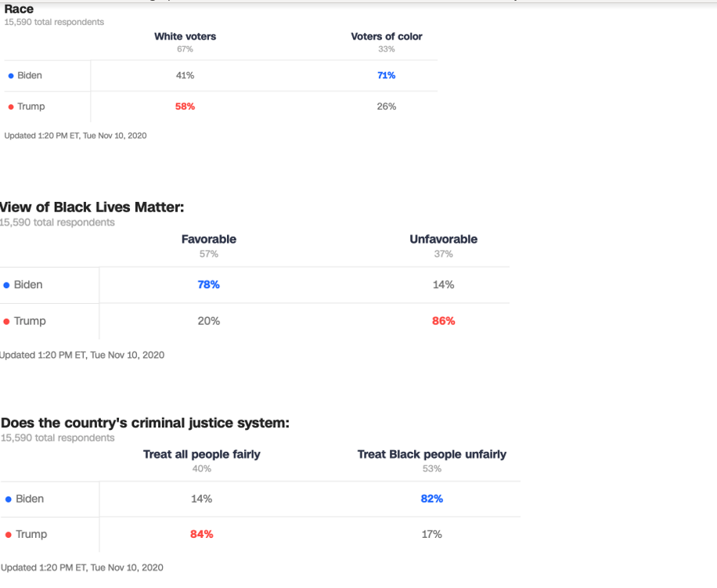
Task: Select the Voters of color column header
Action: pos(387,37)
